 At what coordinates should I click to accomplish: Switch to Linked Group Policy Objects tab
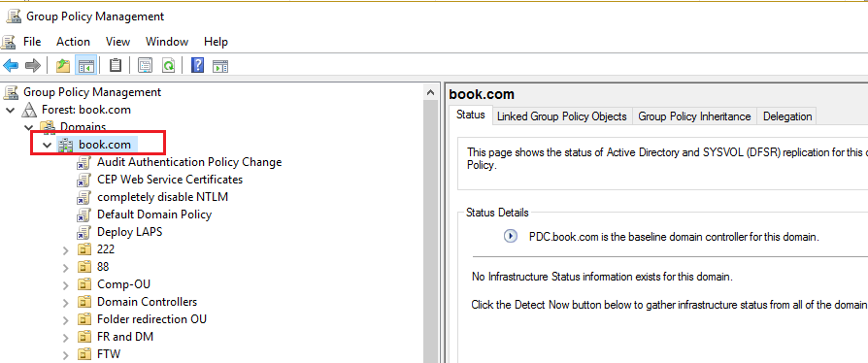tap(562, 116)
